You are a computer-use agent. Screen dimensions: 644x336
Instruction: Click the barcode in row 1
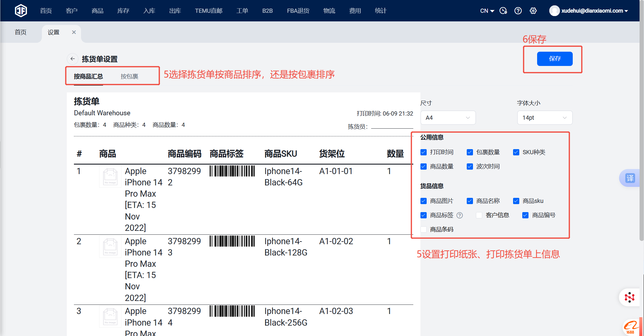click(x=232, y=171)
